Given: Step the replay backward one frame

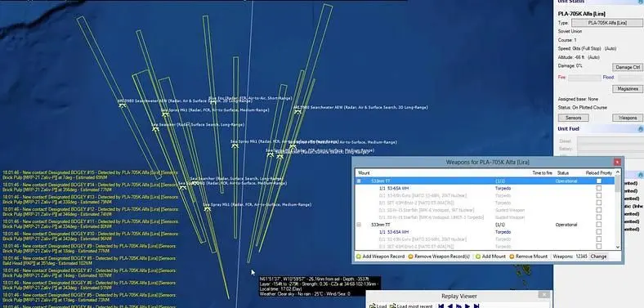Looking at the screenshot, I should [449, 306].
